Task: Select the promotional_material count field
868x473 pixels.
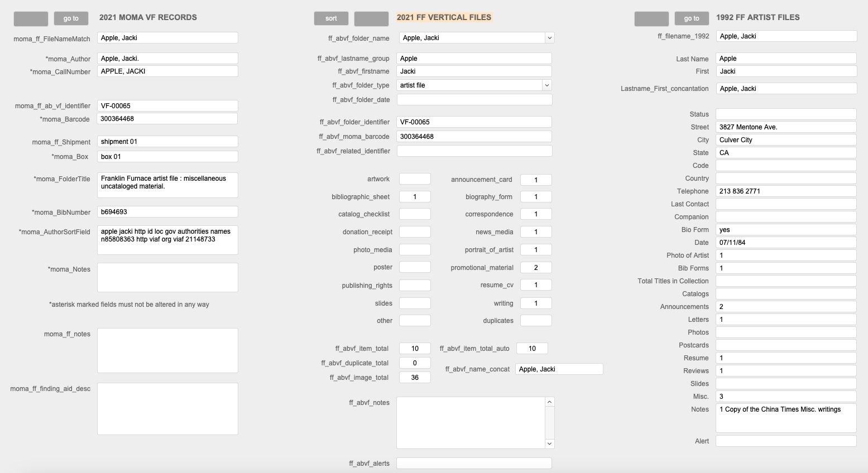Action: [x=535, y=268]
